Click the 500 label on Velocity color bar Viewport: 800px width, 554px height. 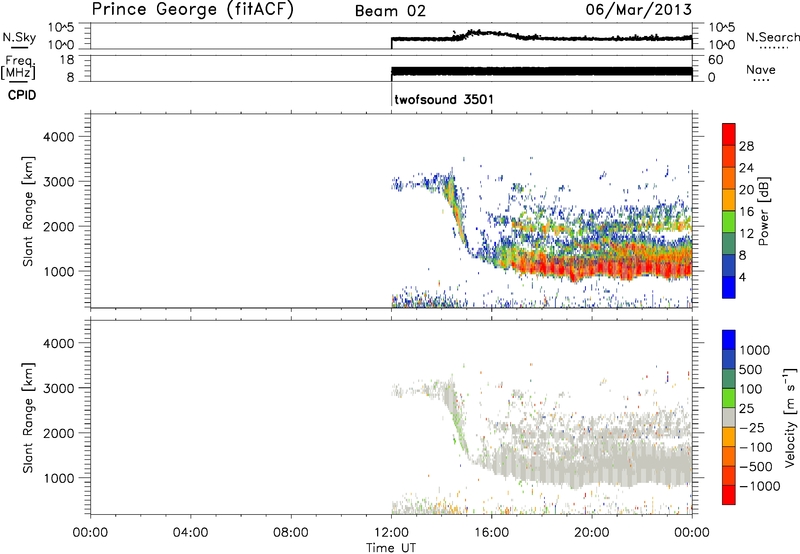point(751,369)
